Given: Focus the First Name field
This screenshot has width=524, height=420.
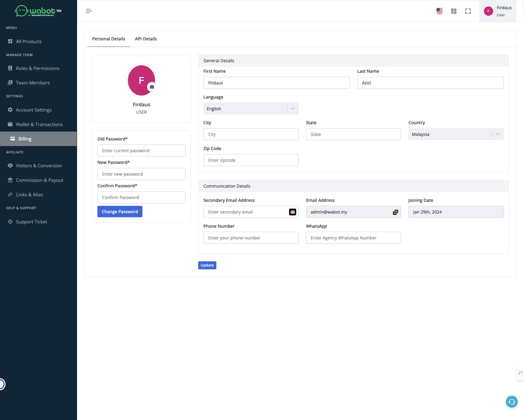Looking at the screenshot, I should (x=276, y=83).
